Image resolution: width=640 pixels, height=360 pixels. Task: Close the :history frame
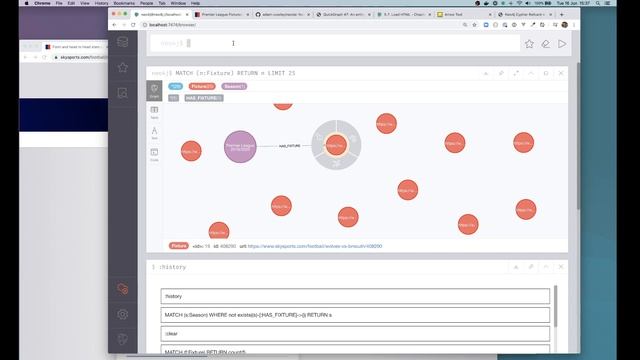pyautogui.click(x=561, y=267)
